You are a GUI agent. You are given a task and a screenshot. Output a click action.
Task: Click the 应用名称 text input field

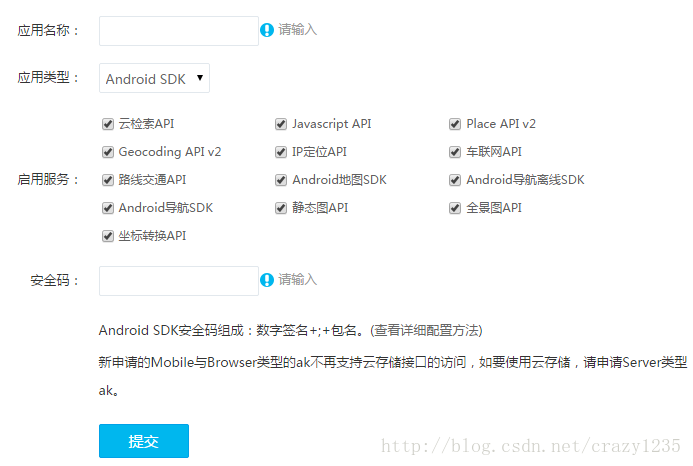click(x=179, y=31)
